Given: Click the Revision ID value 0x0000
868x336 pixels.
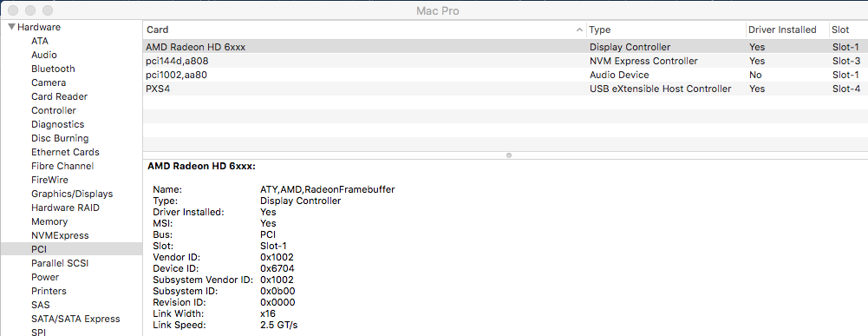Looking at the screenshot, I should click(x=277, y=302).
